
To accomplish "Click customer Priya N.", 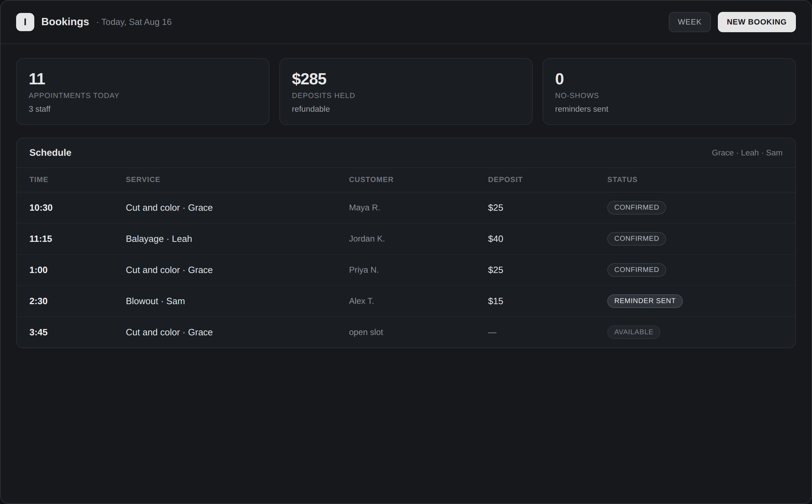I will (364, 270).
